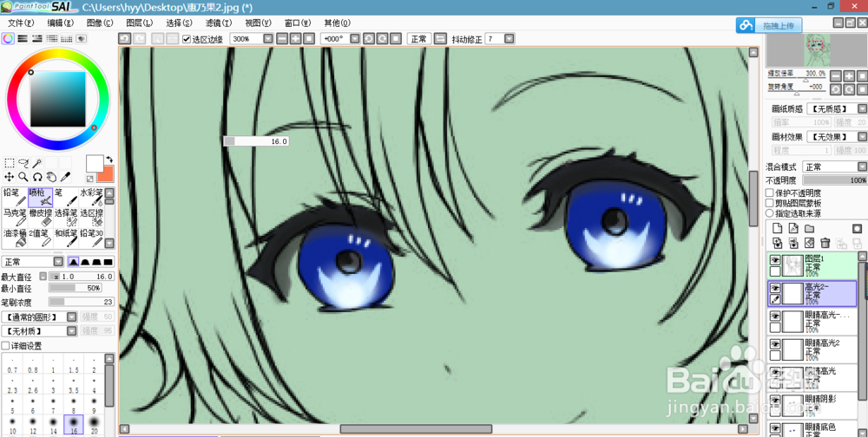Select the eyedropper color picker tool
Screen dimensions: 868x437
coord(65,177)
